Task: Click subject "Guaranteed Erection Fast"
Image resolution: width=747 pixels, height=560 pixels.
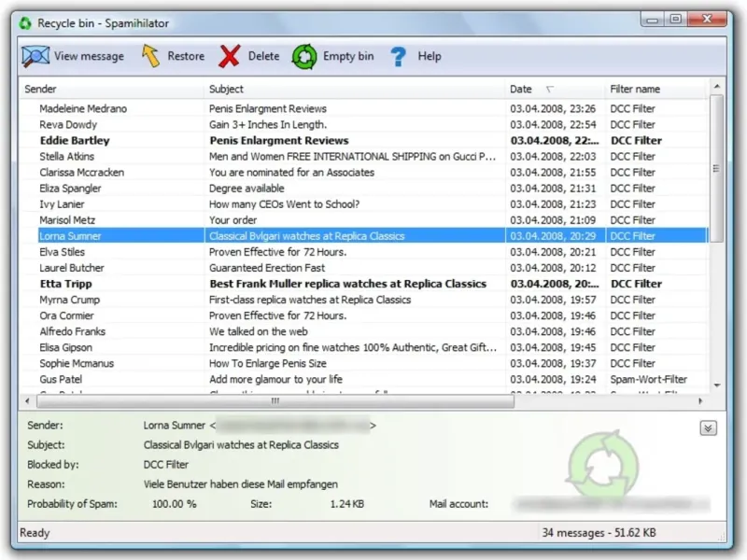Action: [267, 268]
